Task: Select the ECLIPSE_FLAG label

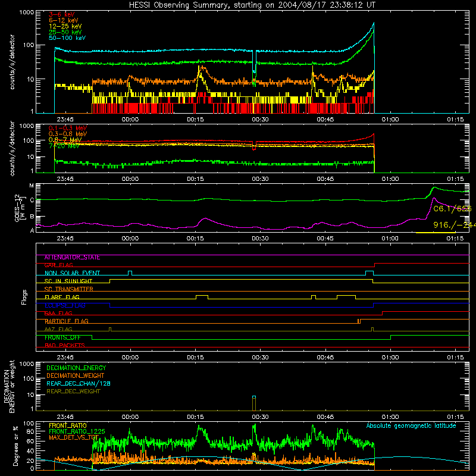Action: (65, 305)
